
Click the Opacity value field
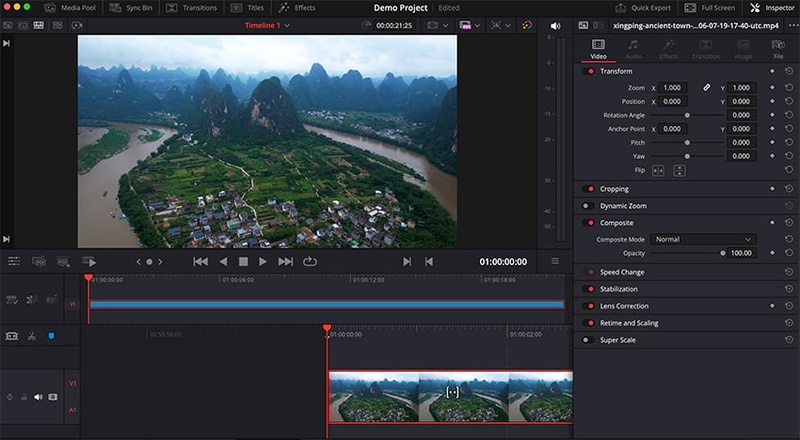[741, 253]
